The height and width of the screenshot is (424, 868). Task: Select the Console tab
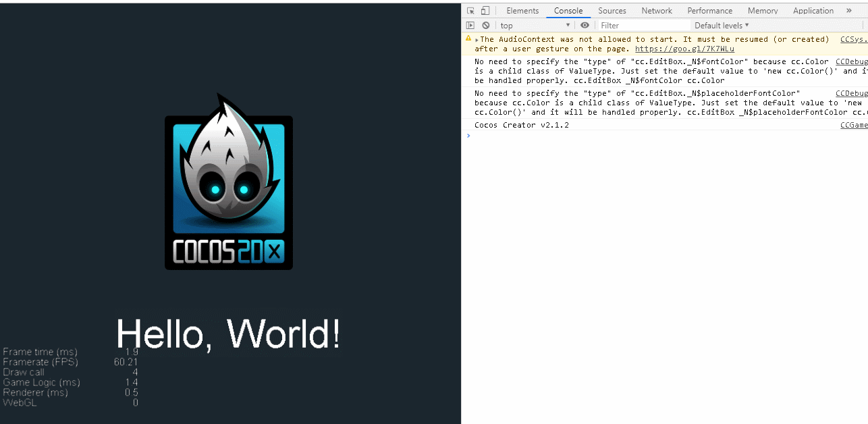[568, 11]
